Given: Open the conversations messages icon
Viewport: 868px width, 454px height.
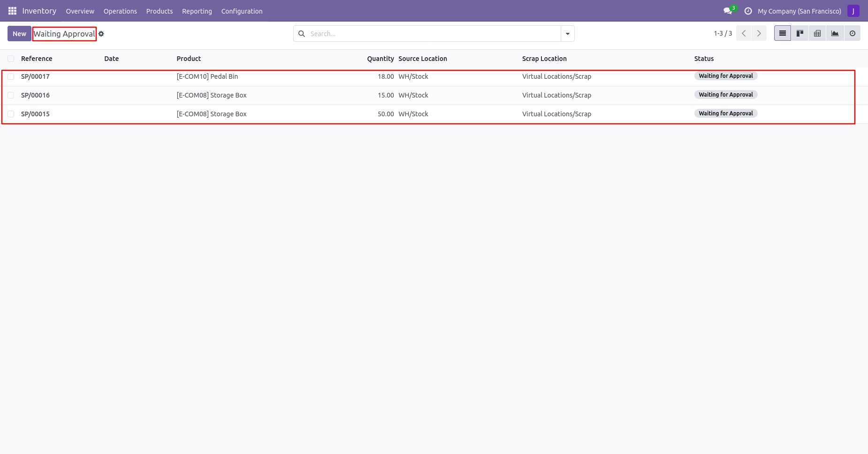Looking at the screenshot, I should 728,11.
